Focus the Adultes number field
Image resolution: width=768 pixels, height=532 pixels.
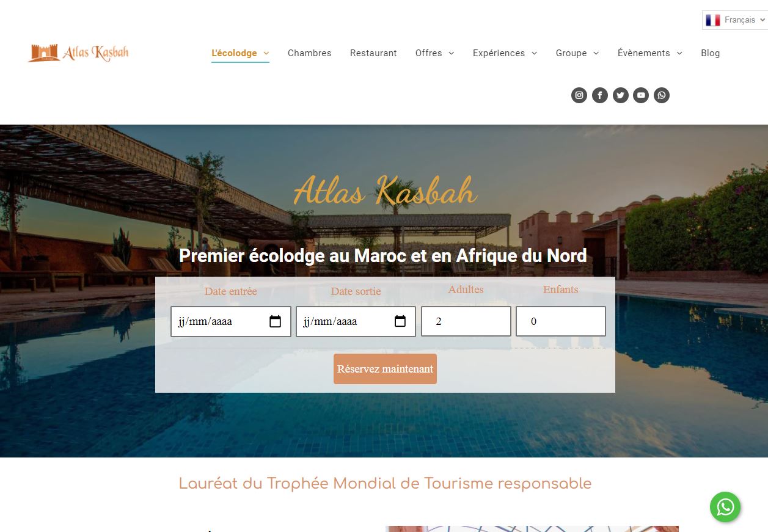(466, 321)
